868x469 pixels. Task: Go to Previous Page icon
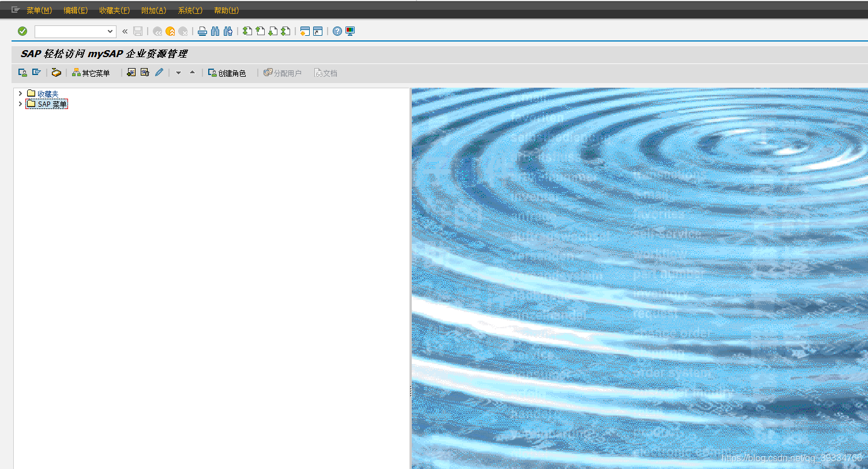click(x=260, y=31)
